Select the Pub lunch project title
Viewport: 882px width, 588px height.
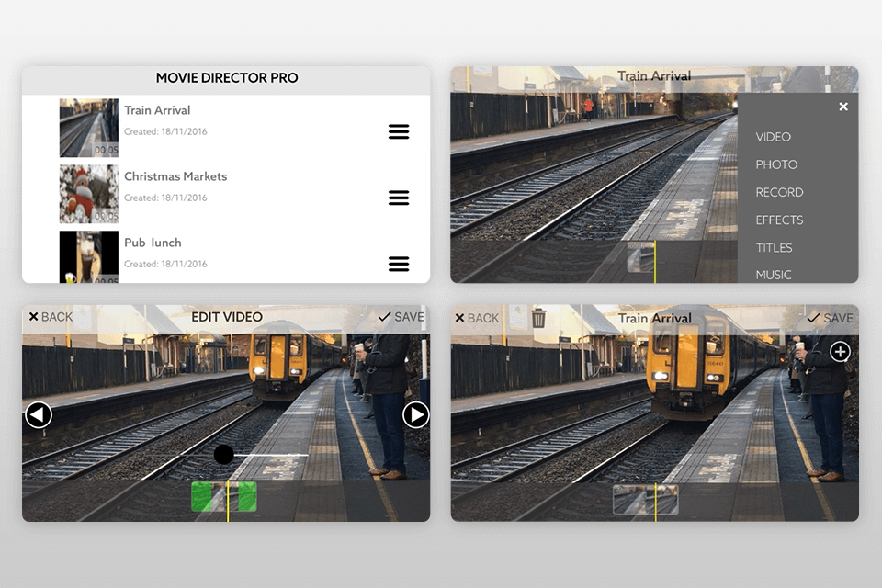[x=153, y=243]
